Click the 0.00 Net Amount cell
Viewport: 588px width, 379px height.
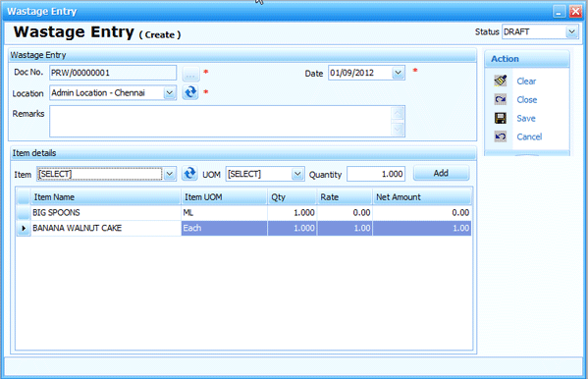pyautogui.click(x=422, y=213)
